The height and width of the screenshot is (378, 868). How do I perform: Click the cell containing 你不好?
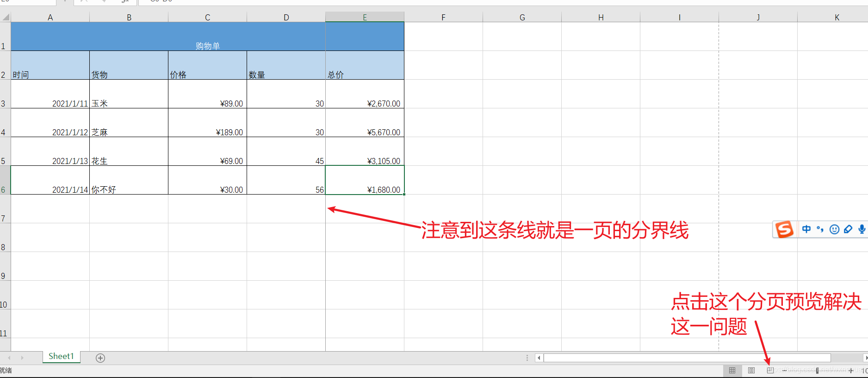[x=129, y=180]
